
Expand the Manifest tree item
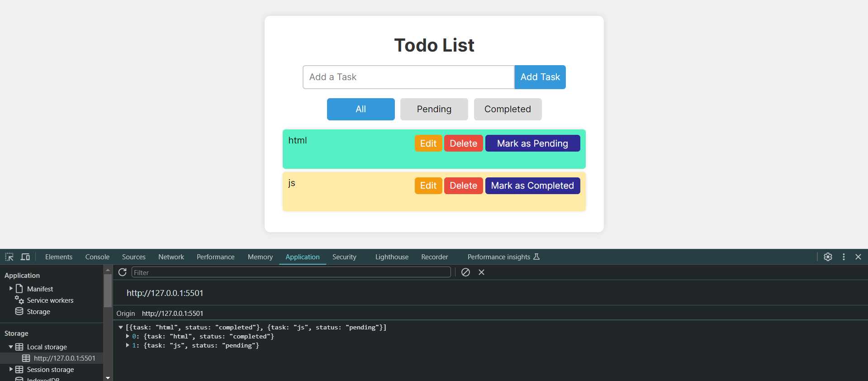pyautogui.click(x=11, y=289)
